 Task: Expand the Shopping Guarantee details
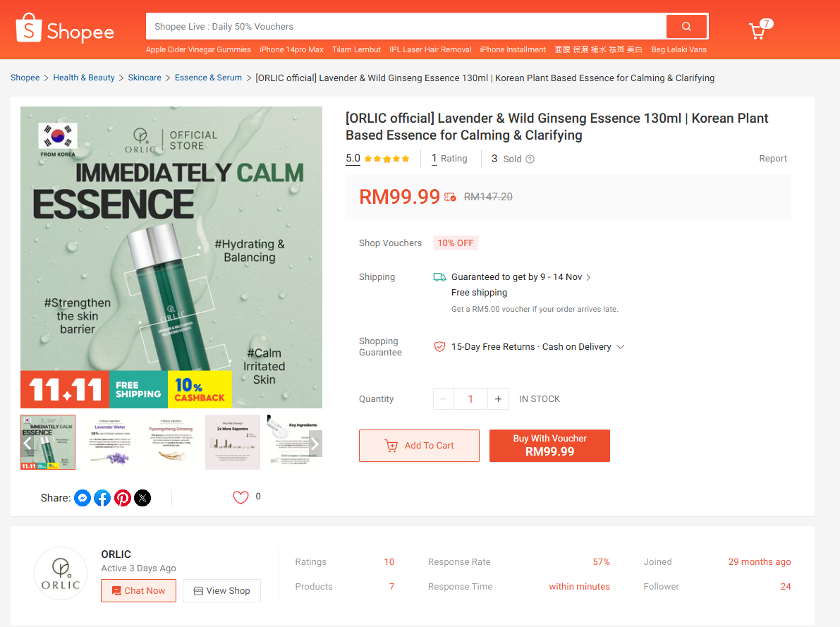(621, 347)
